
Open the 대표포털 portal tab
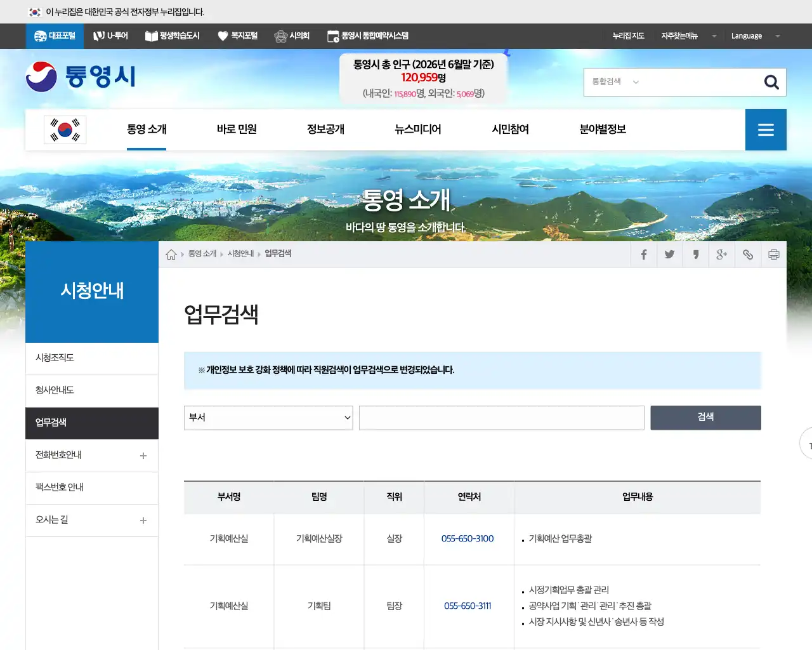55,36
